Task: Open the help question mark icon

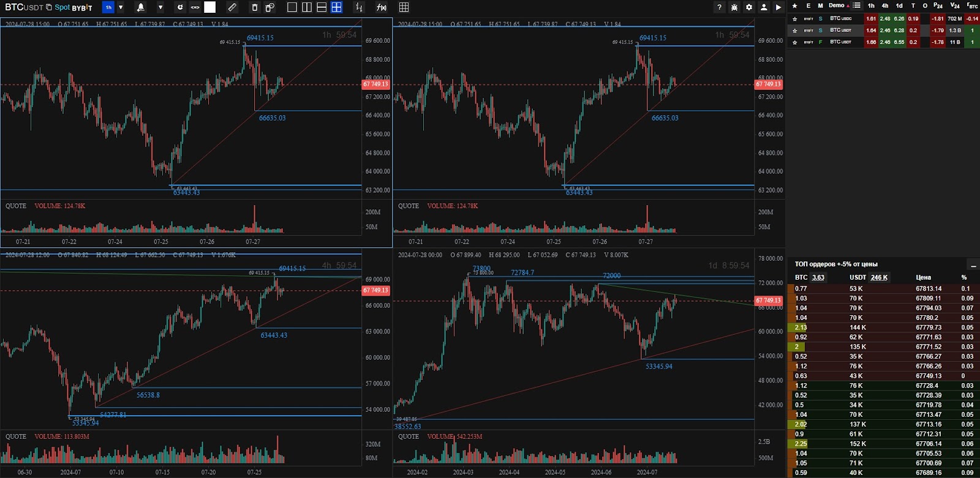Action: coord(719,7)
